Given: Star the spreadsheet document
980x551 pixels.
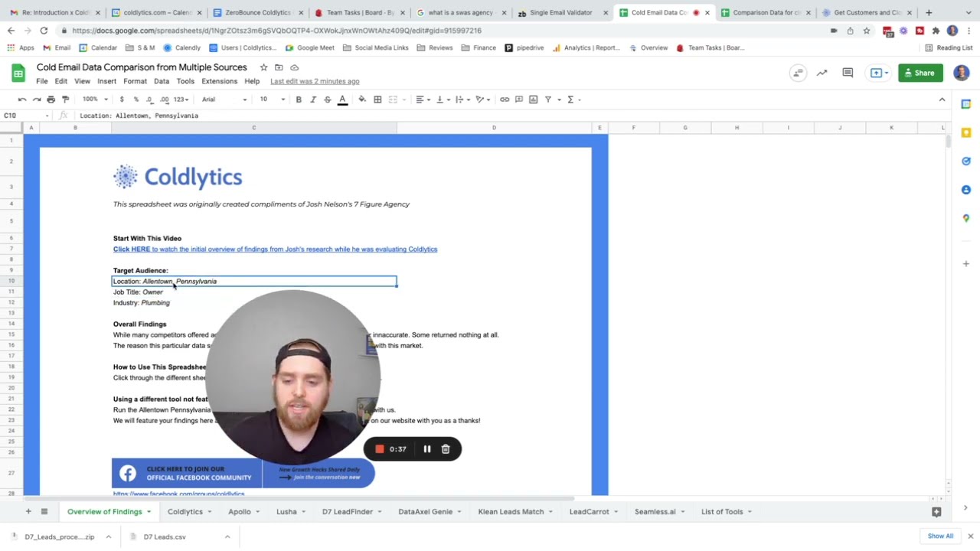Looking at the screenshot, I should click(263, 67).
